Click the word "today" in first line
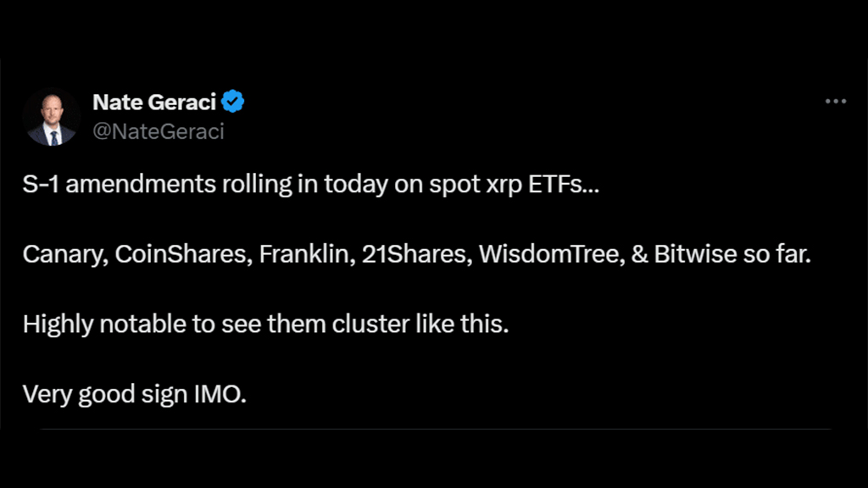The image size is (868, 488). pyautogui.click(x=356, y=186)
